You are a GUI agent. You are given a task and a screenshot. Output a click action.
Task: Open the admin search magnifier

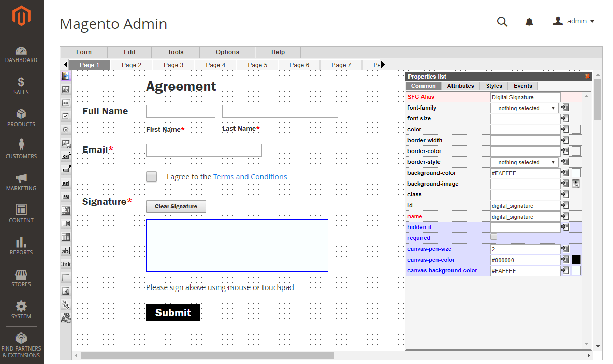[502, 22]
